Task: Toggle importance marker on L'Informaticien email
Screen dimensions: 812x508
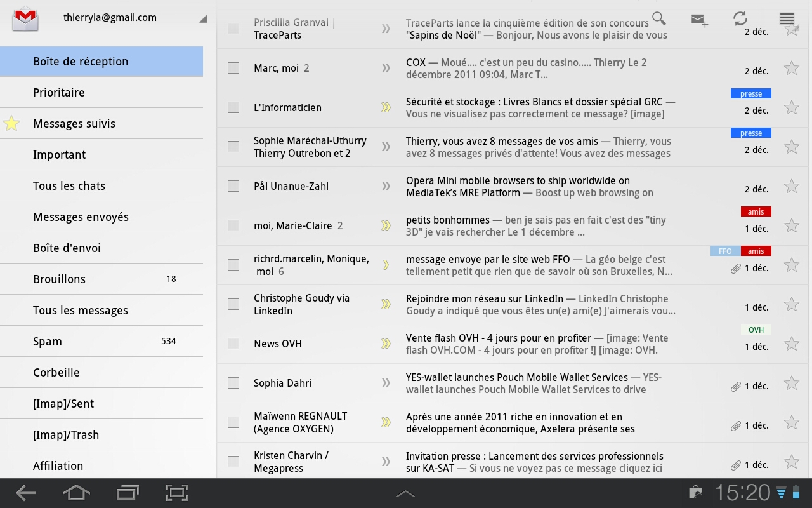Action: (x=386, y=107)
